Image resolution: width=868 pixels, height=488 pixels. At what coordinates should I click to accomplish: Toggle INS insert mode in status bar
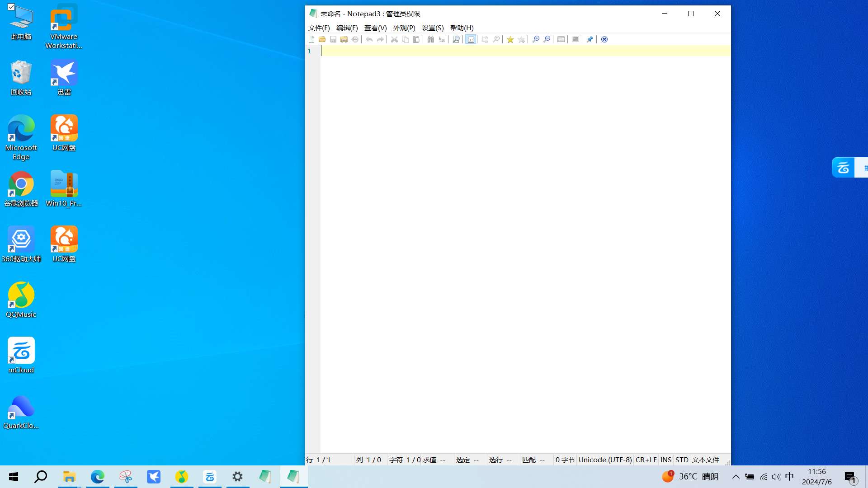click(665, 460)
